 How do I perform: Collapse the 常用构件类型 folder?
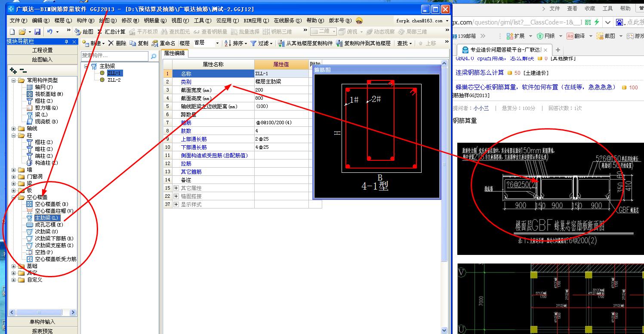[13, 80]
